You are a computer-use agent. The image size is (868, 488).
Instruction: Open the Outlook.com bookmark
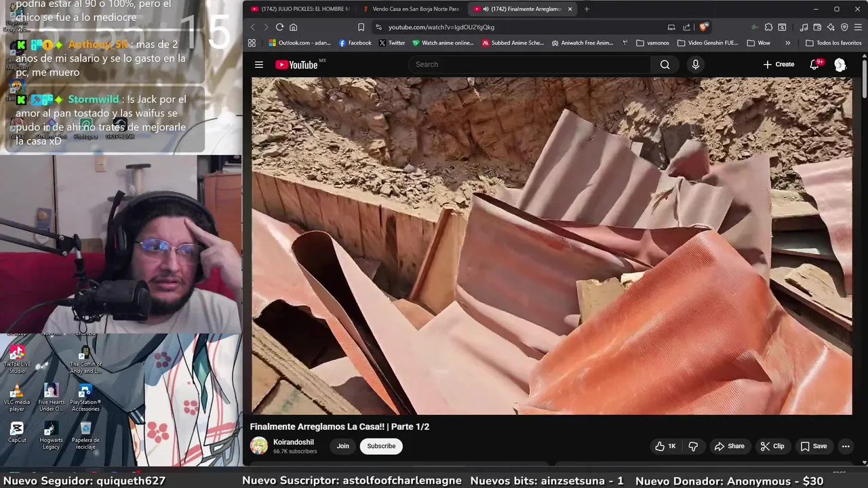click(x=299, y=43)
